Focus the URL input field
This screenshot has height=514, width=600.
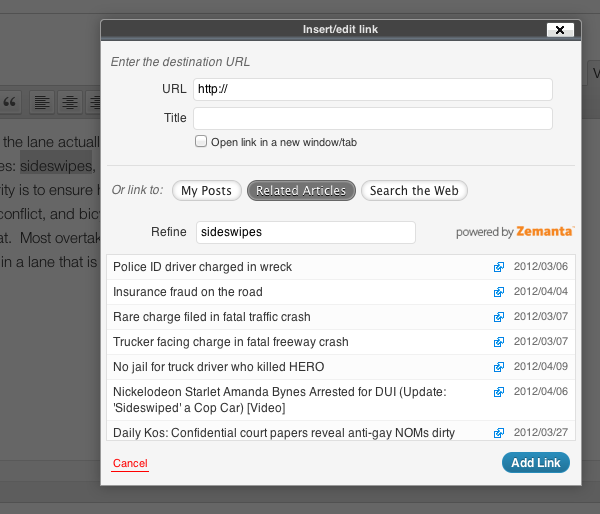[373, 90]
